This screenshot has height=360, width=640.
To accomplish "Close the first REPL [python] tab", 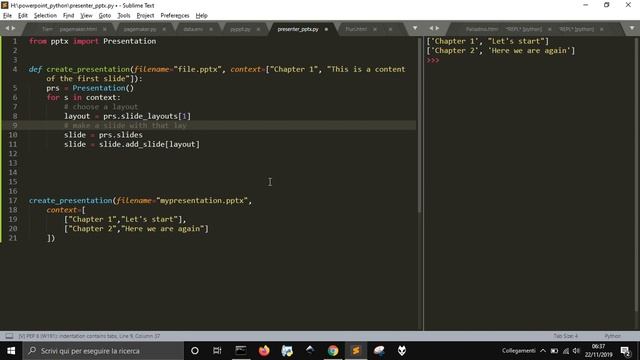I will tap(549, 29).
